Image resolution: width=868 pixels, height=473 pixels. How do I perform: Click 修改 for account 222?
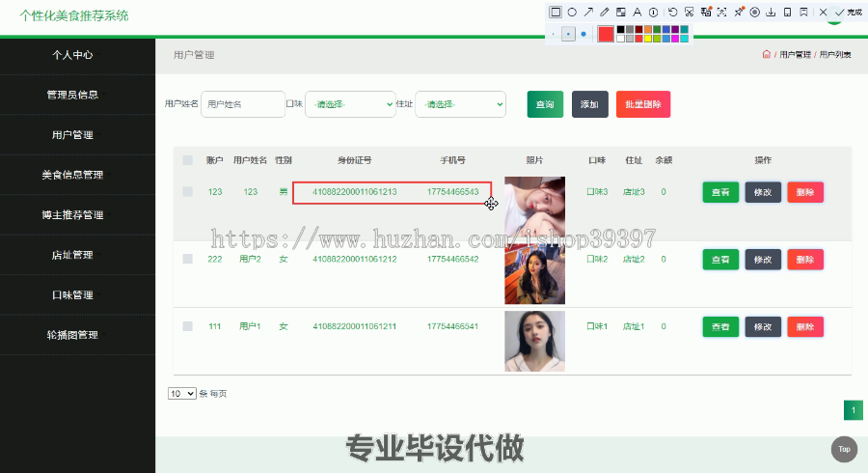coord(763,260)
